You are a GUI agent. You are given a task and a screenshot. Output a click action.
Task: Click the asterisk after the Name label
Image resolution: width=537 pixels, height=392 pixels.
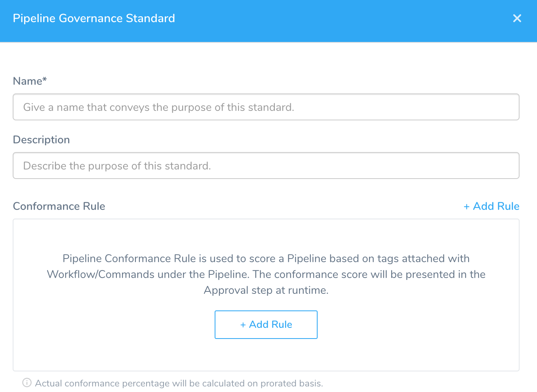point(45,79)
